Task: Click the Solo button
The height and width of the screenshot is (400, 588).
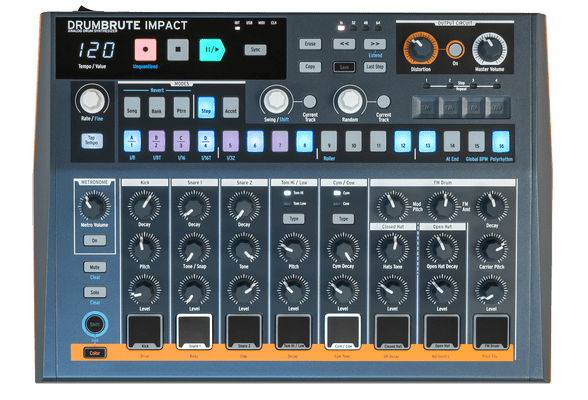Action: tap(94, 292)
